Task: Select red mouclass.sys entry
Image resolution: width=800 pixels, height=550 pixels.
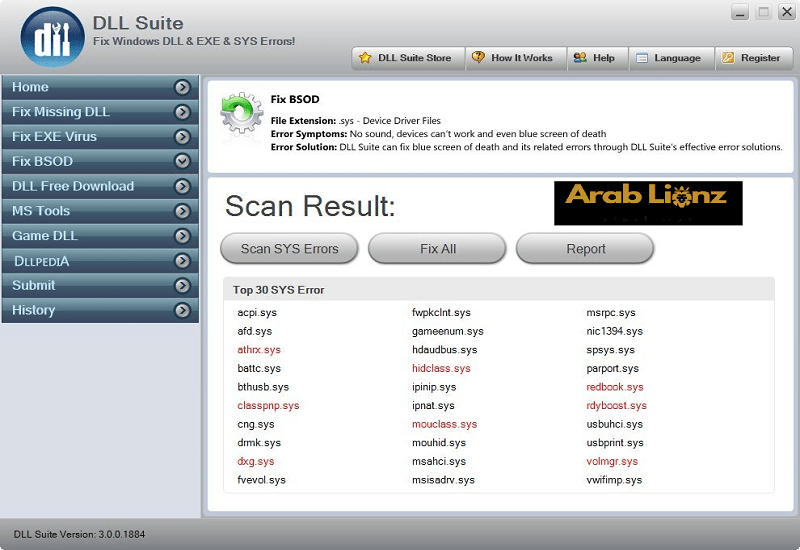Action: 444,424
